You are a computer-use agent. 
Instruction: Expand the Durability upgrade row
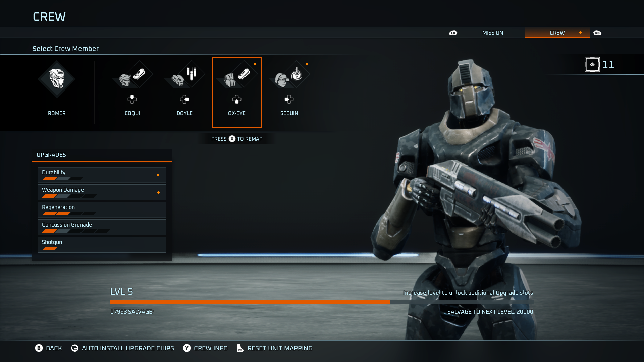[102, 175]
